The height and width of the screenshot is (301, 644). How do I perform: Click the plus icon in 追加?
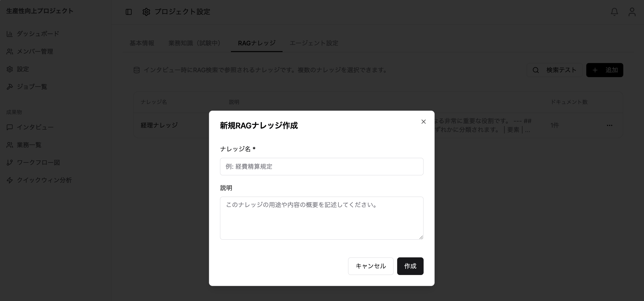point(595,70)
